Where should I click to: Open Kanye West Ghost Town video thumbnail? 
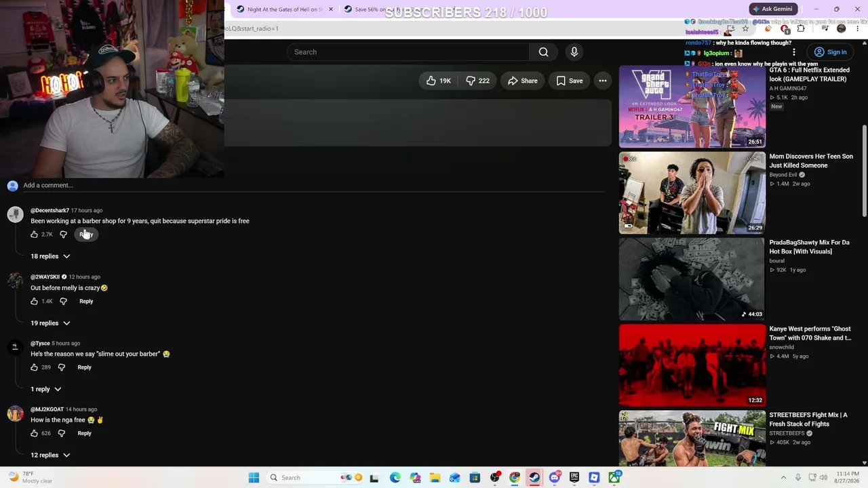(x=692, y=365)
